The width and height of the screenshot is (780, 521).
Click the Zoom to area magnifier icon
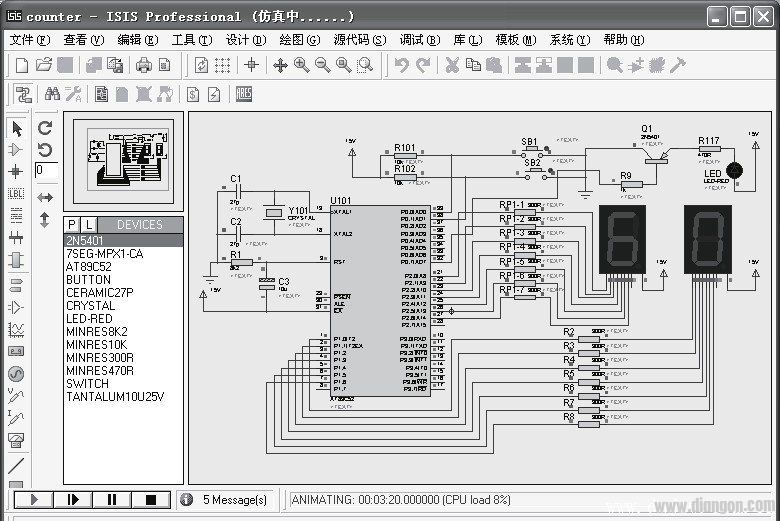pos(365,65)
